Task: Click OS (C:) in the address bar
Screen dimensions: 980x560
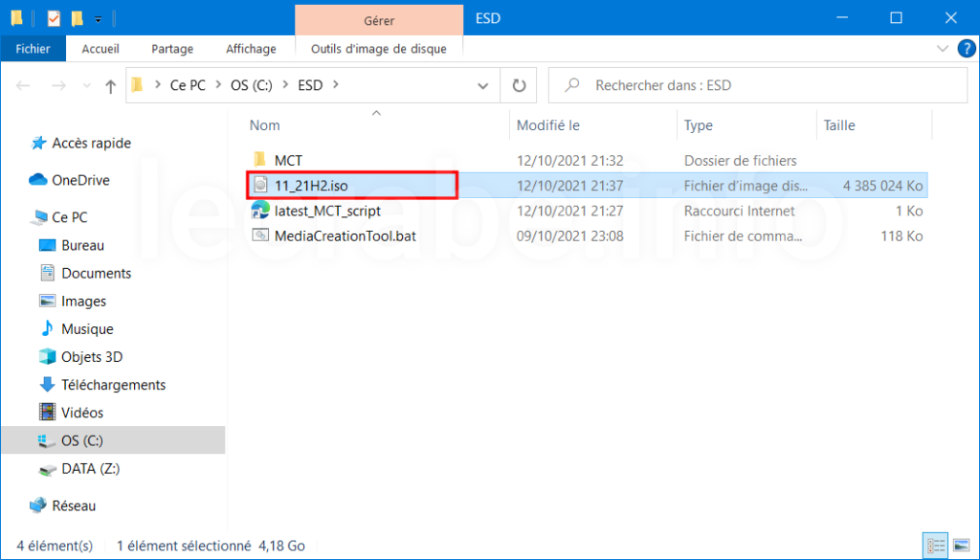Action: 252,85
